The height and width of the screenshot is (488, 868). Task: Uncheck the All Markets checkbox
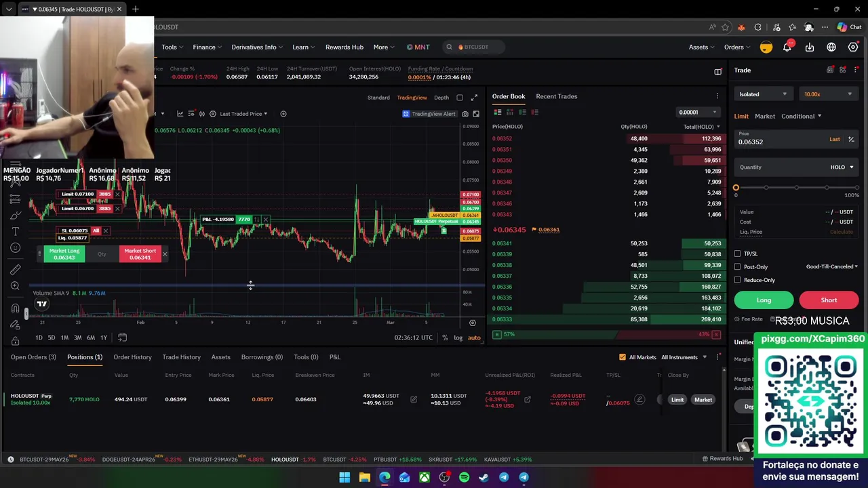click(x=623, y=357)
